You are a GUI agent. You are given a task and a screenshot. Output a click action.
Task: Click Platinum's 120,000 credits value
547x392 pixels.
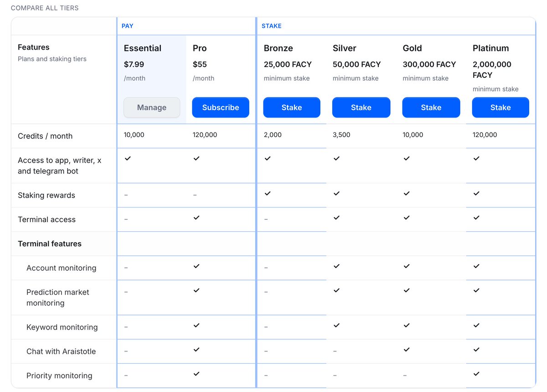point(485,135)
